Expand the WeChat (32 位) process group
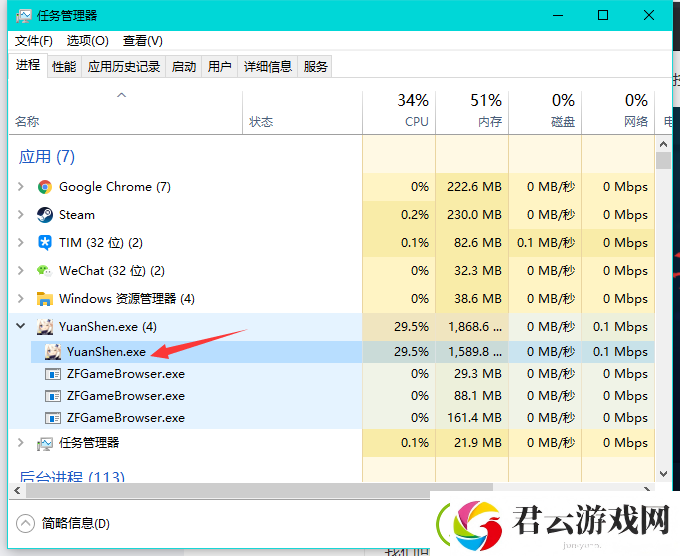 (20, 271)
